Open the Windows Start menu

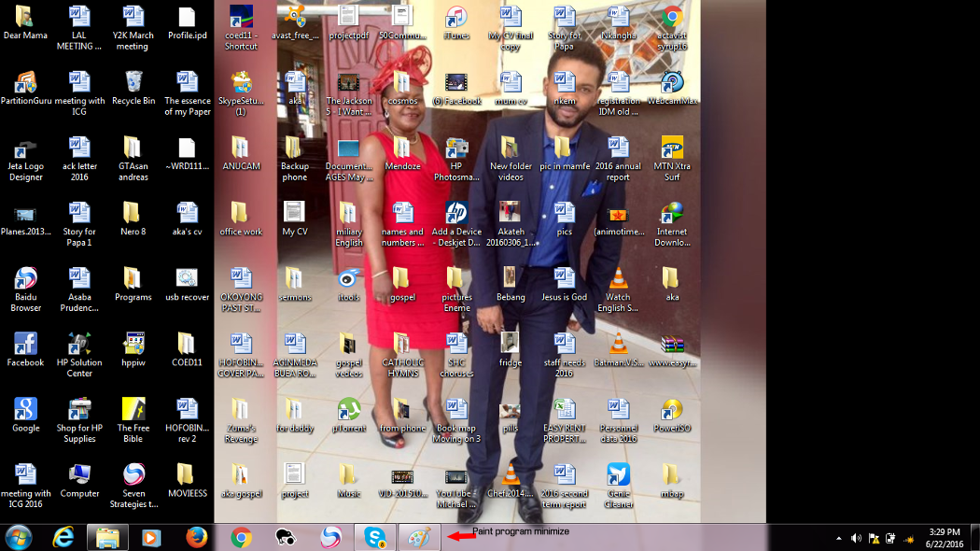[x=19, y=537]
